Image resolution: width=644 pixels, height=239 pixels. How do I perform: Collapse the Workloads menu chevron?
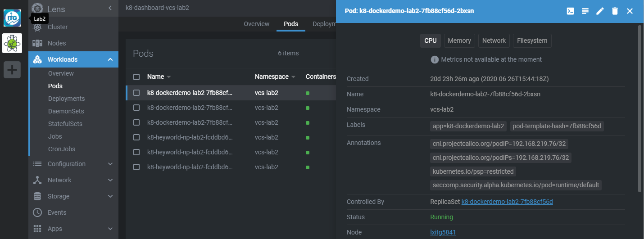[x=110, y=59]
